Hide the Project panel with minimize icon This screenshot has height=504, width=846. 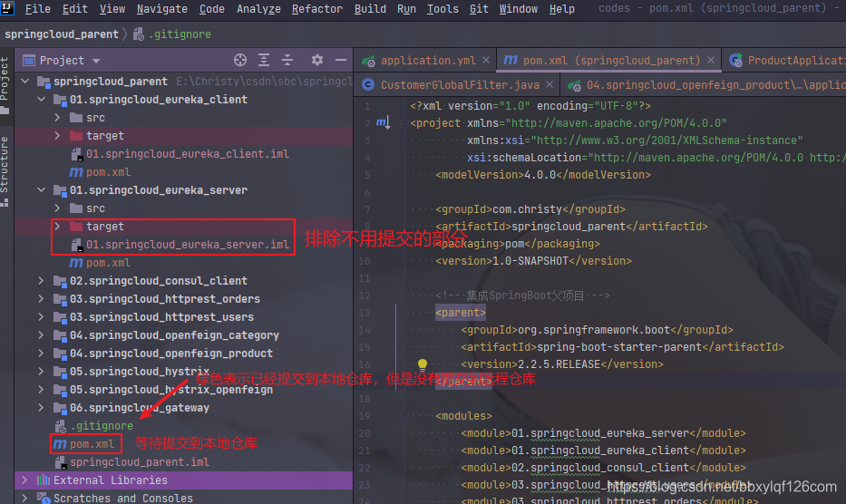(x=341, y=60)
